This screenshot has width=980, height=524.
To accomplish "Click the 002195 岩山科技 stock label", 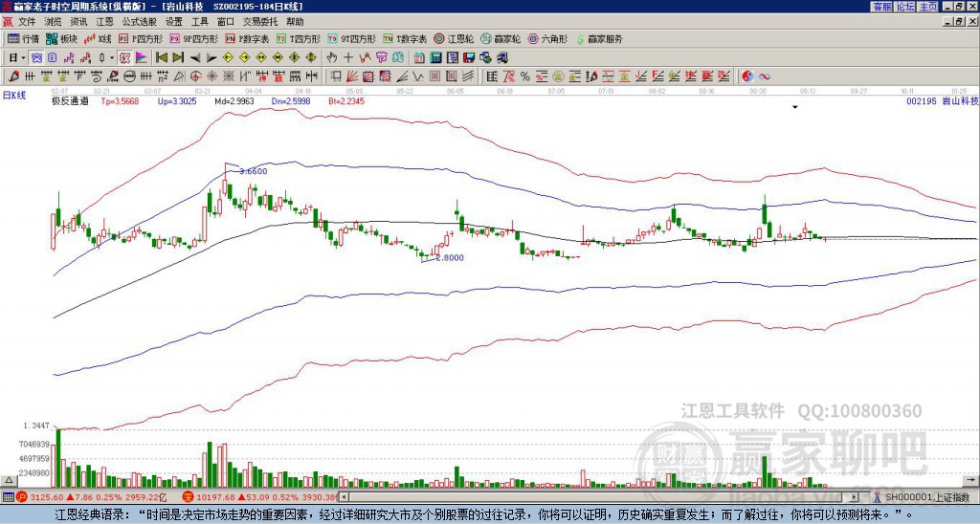I will [942, 101].
